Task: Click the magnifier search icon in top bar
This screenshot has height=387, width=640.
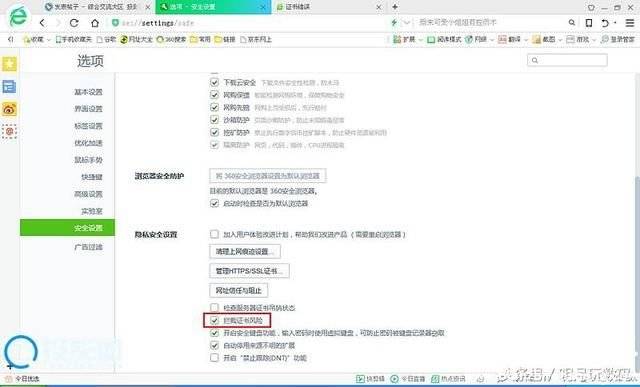Action: click(x=572, y=23)
